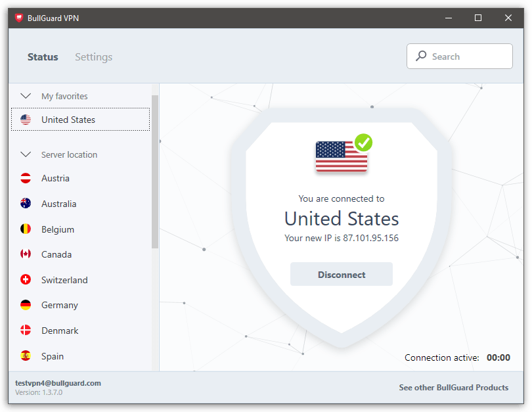This screenshot has width=532, height=412.
Task: Open See other BullGuard Products link
Action: [454, 388]
